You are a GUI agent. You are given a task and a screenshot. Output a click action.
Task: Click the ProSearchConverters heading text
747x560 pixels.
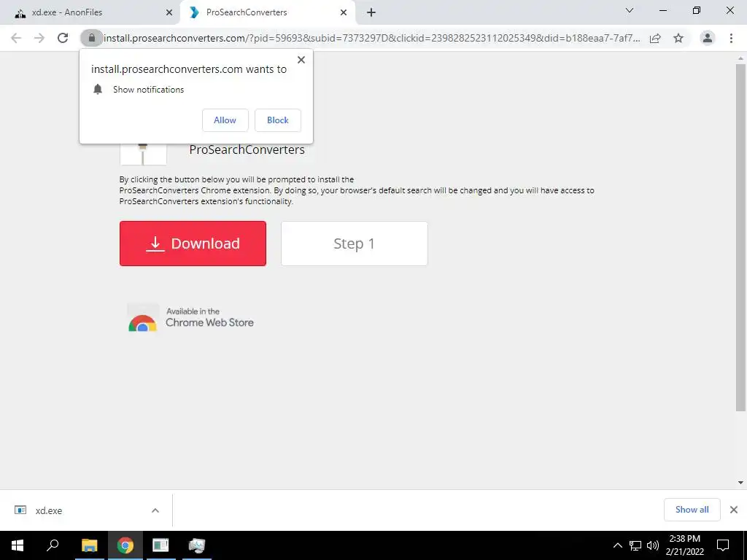pos(247,149)
